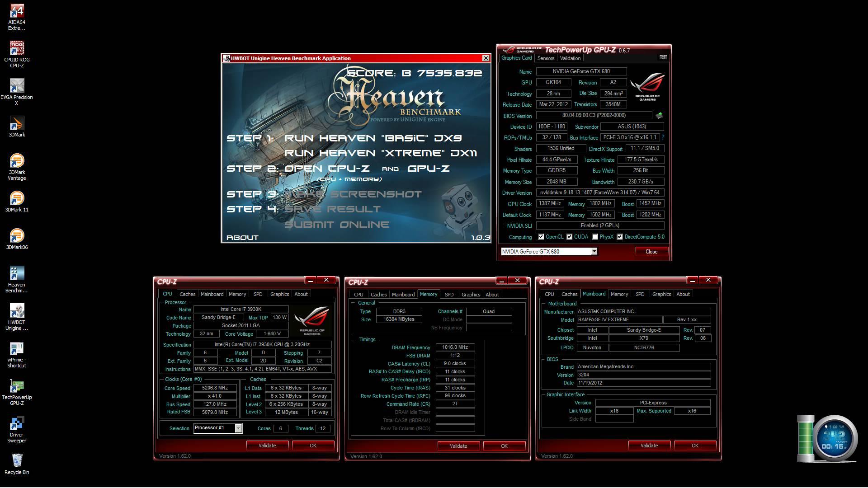Image resolution: width=868 pixels, height=488 pixels.
Task: Click OK in the CPU-Z Mainboard window
Action: 695,446
